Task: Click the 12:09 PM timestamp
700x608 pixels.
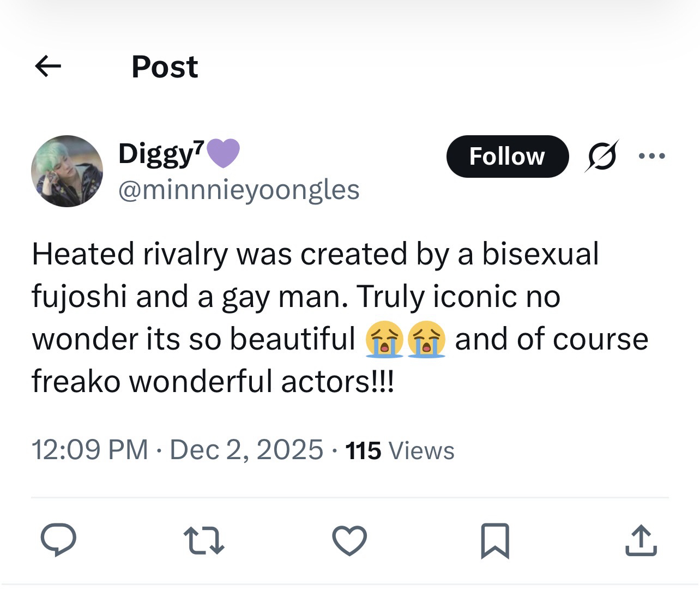Action: pyautogui.click(x=89, y=450)
